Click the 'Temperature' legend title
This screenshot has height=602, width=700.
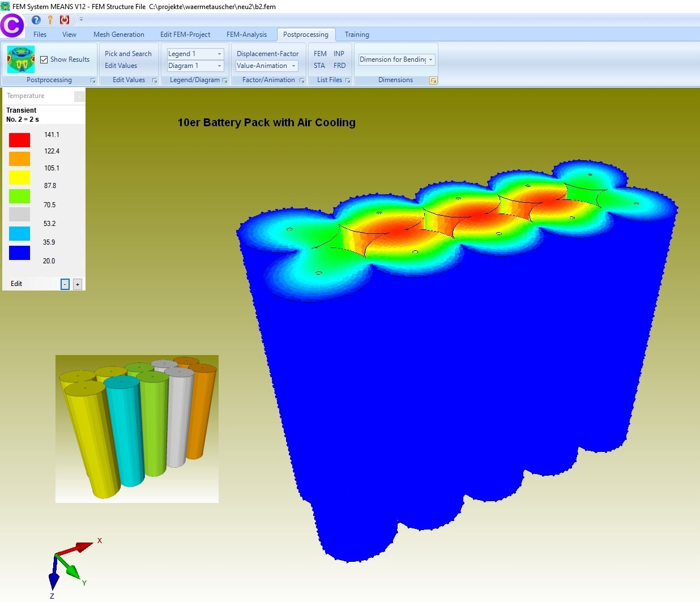(25, 96)
